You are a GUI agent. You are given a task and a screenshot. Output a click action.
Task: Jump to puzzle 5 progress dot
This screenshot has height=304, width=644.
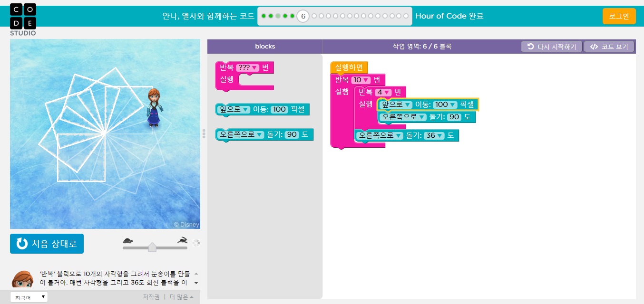coord(292,16)
